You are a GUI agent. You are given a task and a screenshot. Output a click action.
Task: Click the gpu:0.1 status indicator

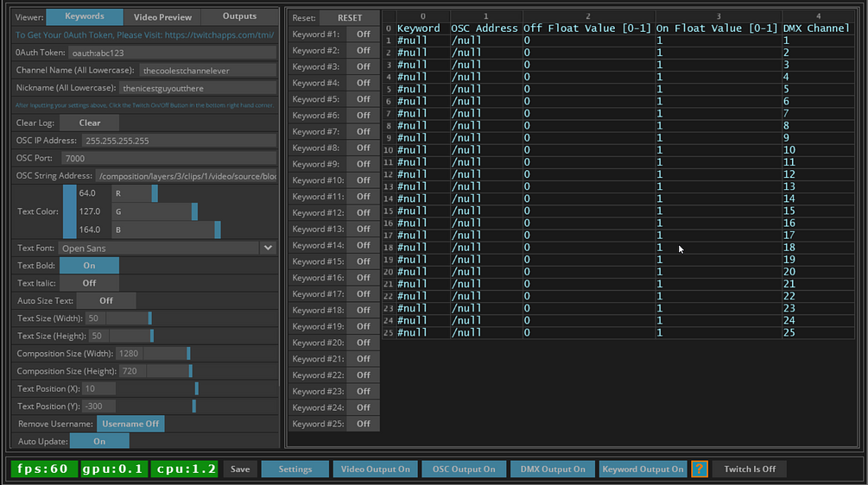pyautogui.click(x=113, y=469)
